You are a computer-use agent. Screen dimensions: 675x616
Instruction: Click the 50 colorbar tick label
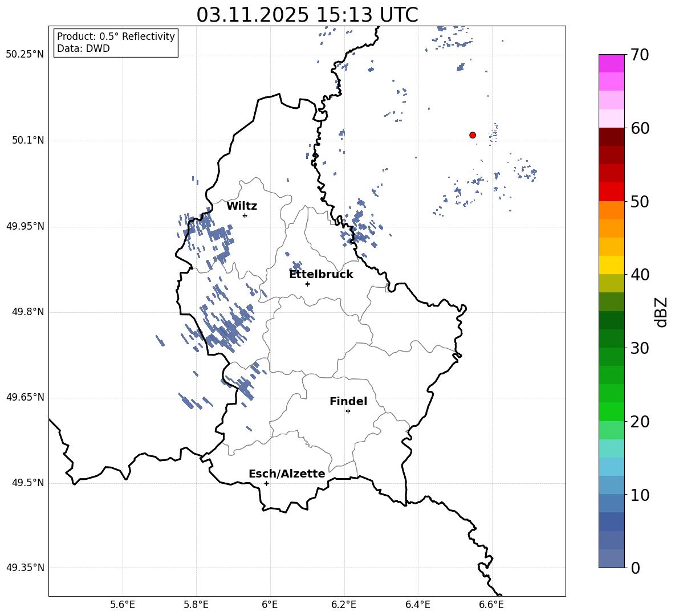(640, 201)
